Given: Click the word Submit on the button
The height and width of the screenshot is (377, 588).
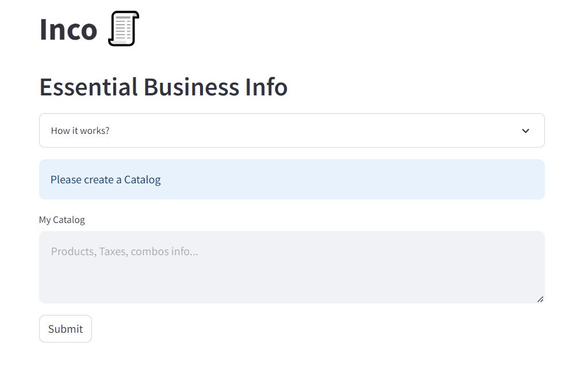Looking at the screenshot, I should pyautogui.click(x=66, y=329).
